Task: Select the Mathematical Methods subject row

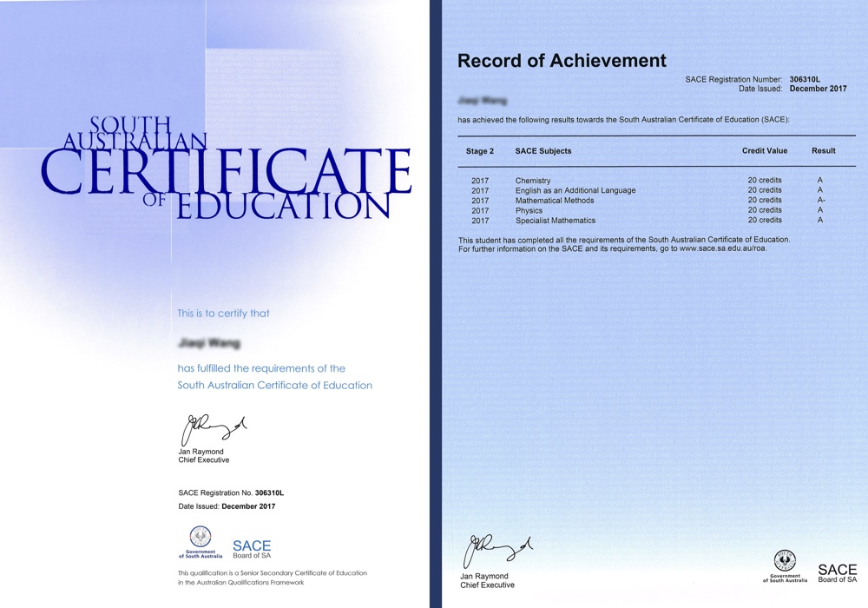Action: pos(554,201)
